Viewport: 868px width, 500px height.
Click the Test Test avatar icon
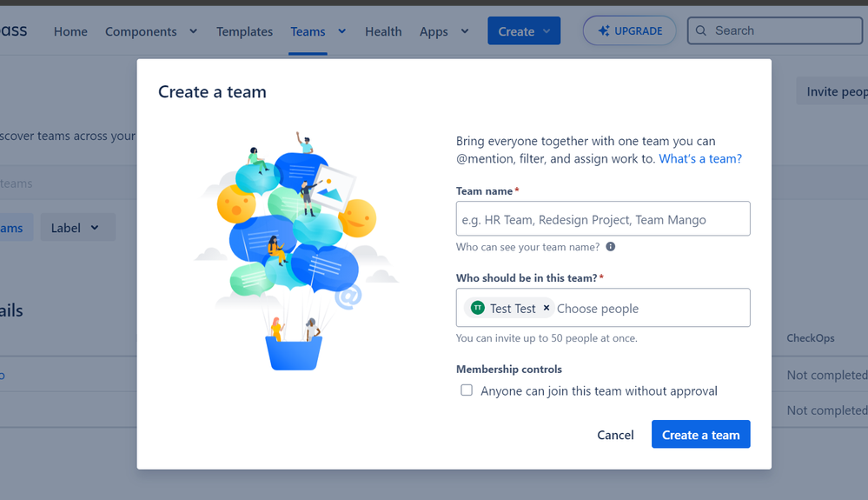(x=477, y=307)
